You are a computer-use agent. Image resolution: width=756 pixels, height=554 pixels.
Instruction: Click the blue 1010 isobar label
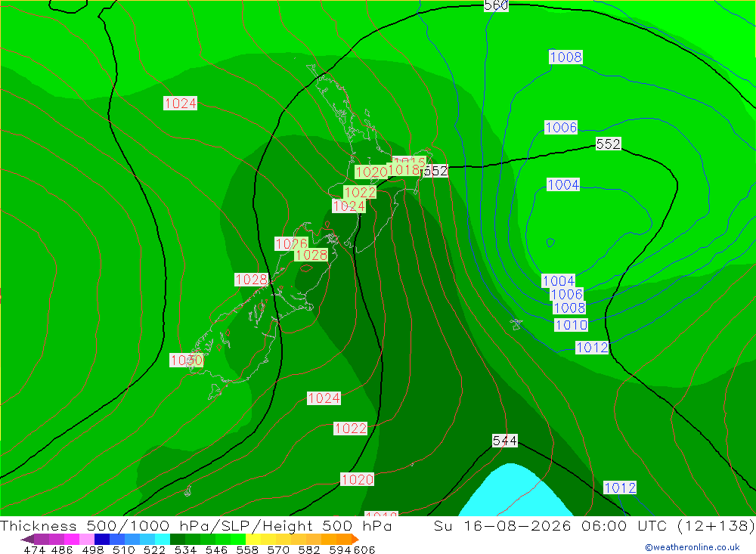point(572,325)
